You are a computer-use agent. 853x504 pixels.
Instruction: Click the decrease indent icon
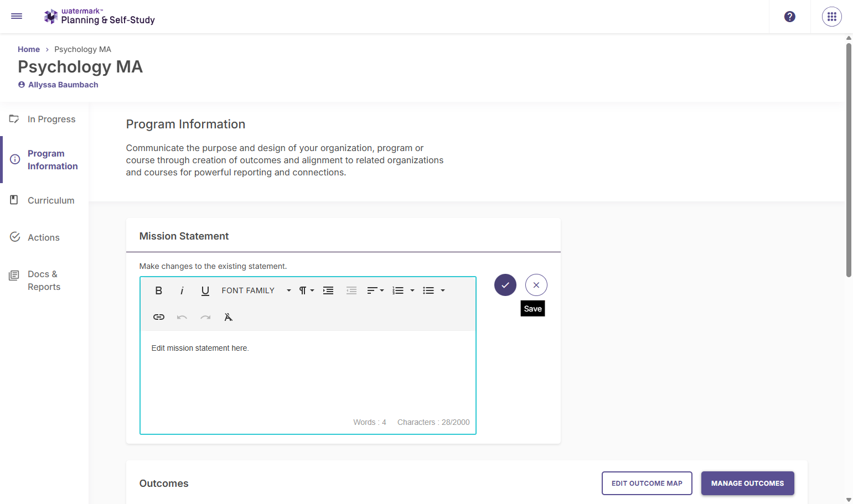[x=351, y=290]
